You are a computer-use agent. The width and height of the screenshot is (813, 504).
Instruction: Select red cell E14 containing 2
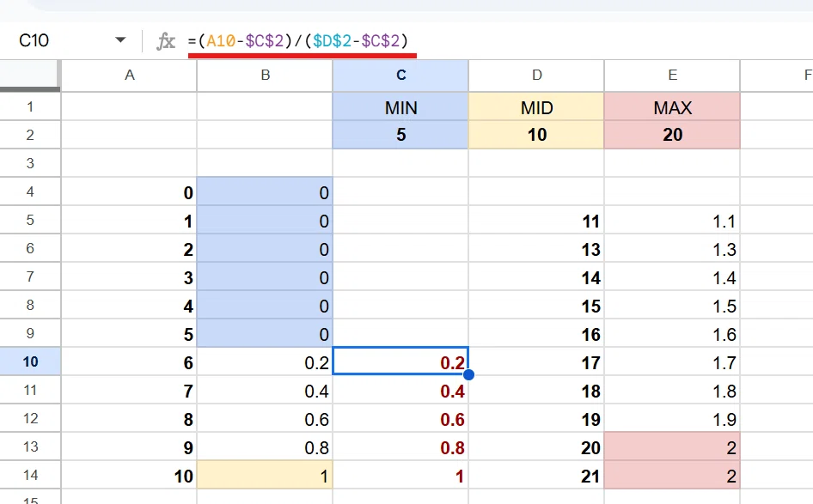673,475
